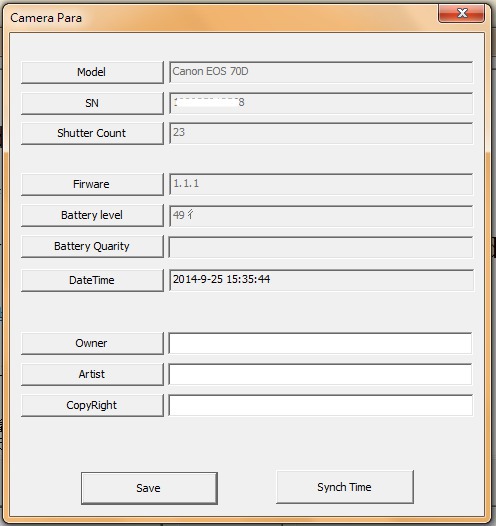Click the Owner label button
Image resolution: width=496 pixels, height=526 pixels.
[92, 344]
